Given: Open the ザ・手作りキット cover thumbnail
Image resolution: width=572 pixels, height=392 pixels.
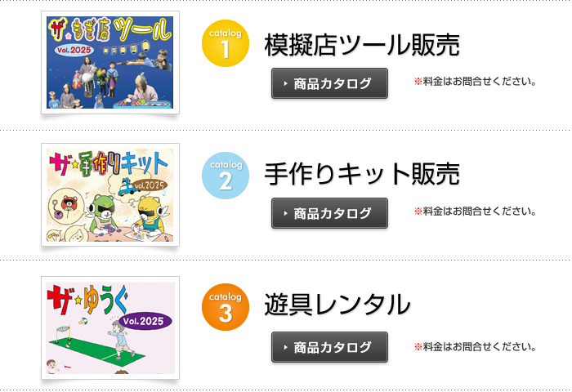Looking at the screenshot, I should [x=109, y=194].
